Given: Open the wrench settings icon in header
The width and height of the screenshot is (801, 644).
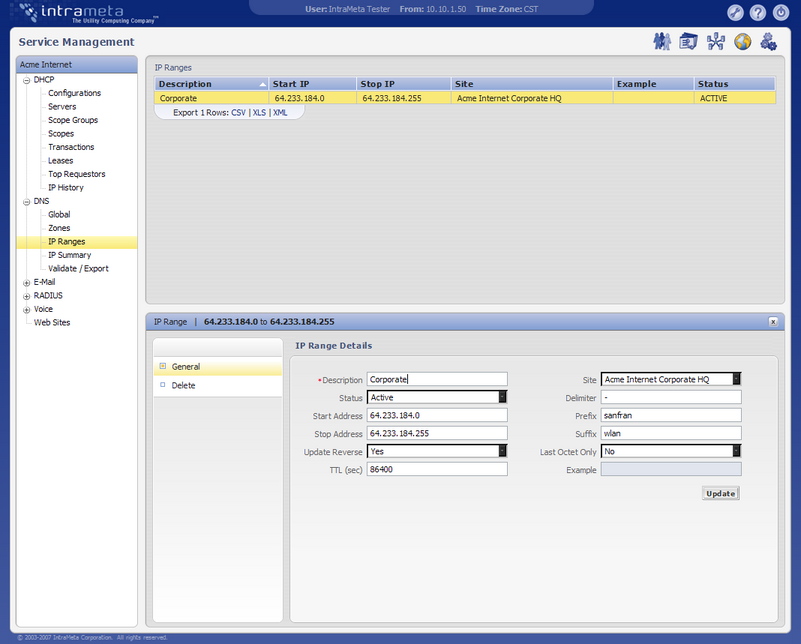Looking at the screenshot, I should click(735, 12).
